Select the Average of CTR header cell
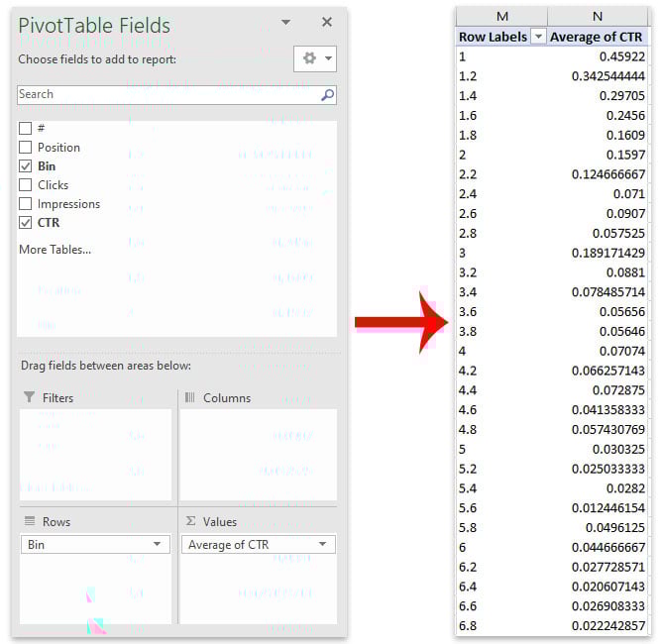Image resolution: width=662 pixels, height=644 pixels. pos(597,37)
